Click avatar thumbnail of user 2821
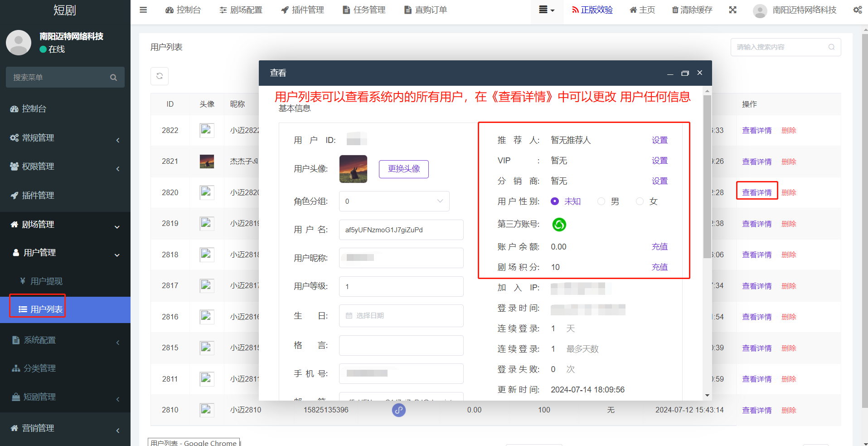Screen dimensions: 868x446 (207, 161)
